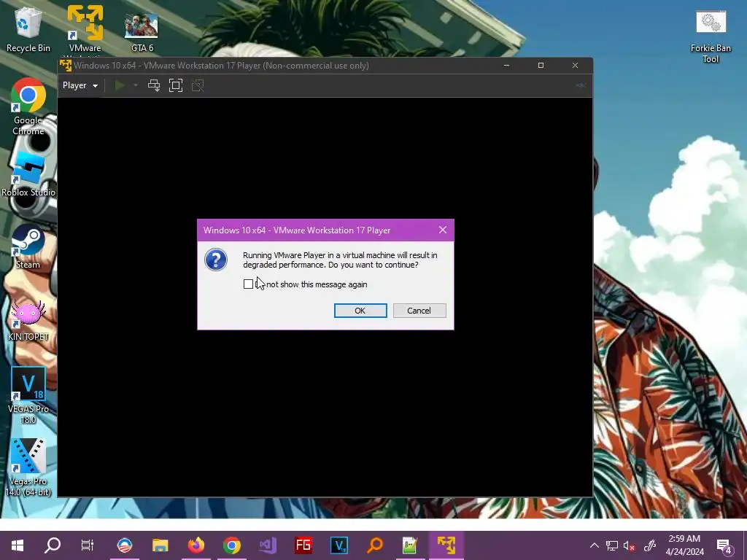Click OK in the VMware dialog

click(x=360, y=311)
